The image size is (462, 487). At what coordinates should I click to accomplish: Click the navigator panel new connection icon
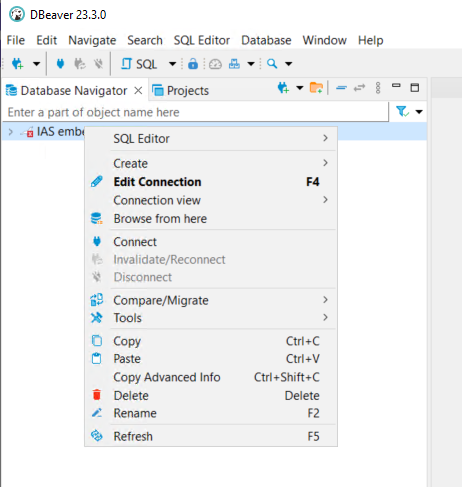(283, 88)
